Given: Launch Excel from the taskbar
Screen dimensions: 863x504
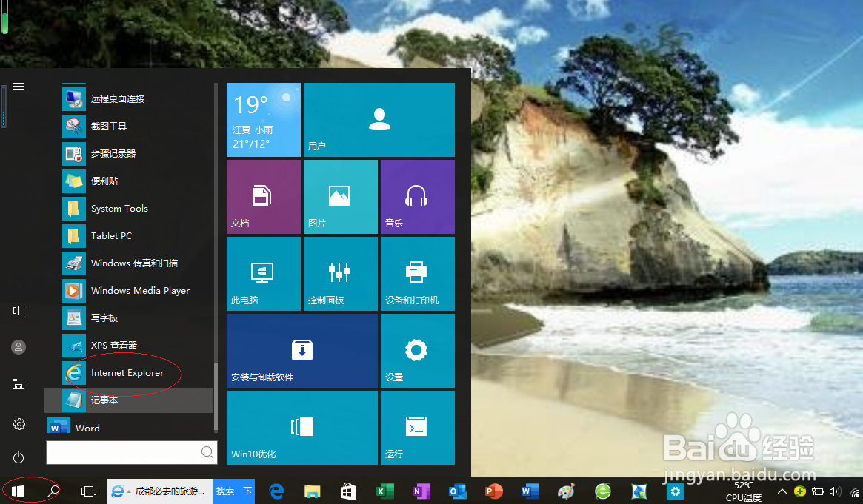Looking at the screenshot, I should click(x=384, y=491).
